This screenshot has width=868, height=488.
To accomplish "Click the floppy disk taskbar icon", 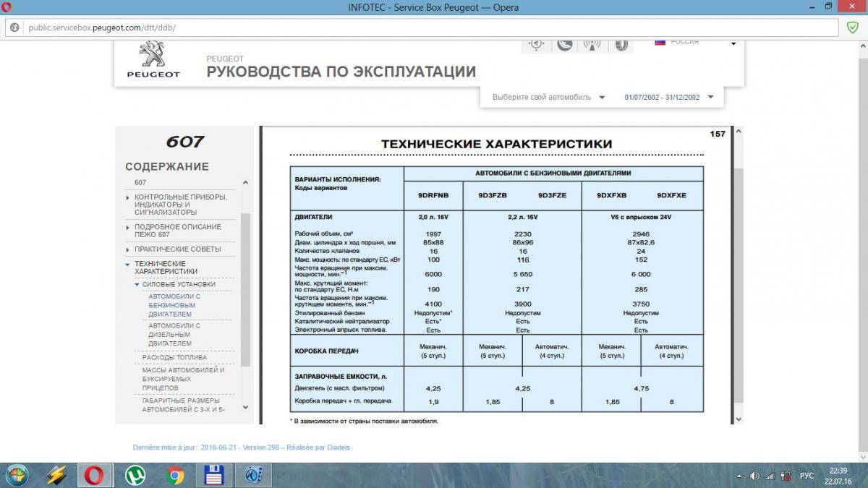I will (214, 475).
